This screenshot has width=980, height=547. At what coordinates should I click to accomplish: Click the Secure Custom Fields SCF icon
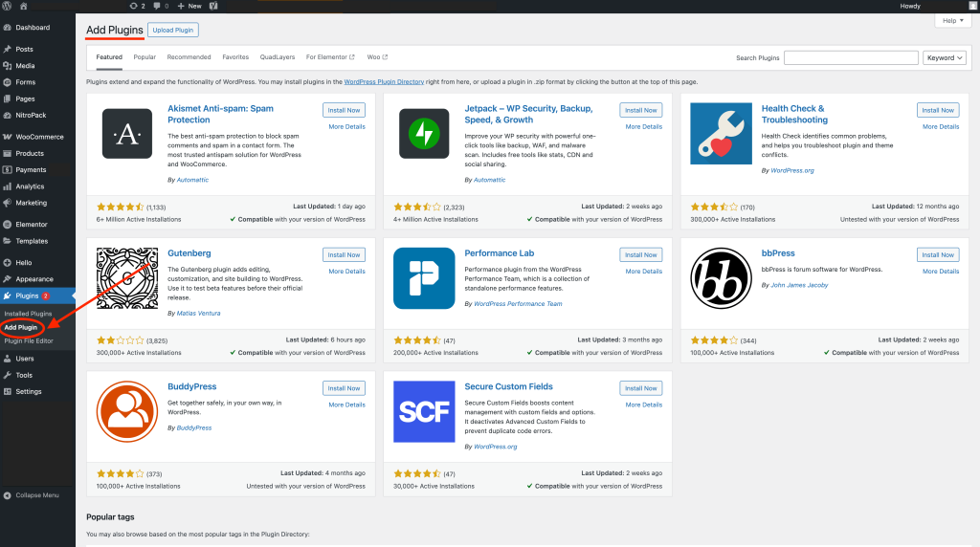point(423,411)
